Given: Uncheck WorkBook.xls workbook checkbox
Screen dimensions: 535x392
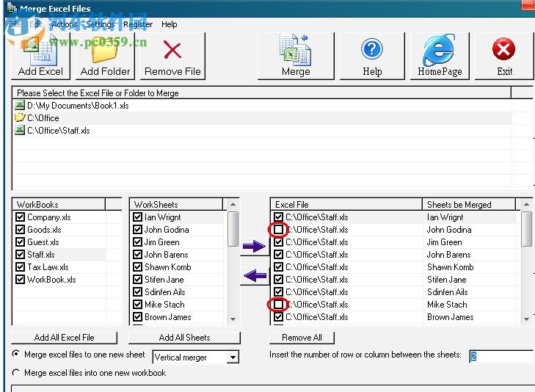Looking at the screenshot, I should 20,280.
